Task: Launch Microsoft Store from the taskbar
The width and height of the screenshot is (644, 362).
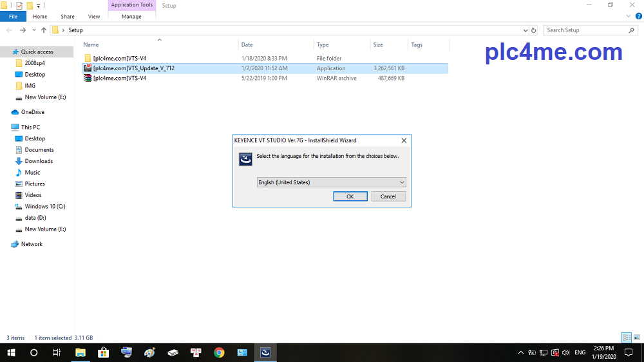Action: [103, 352]
